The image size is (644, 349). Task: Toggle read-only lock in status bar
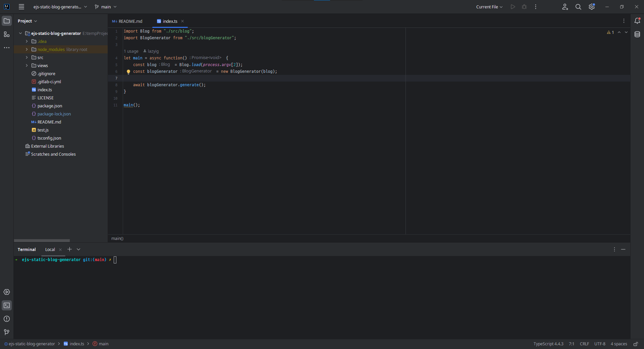click(636, 344)
